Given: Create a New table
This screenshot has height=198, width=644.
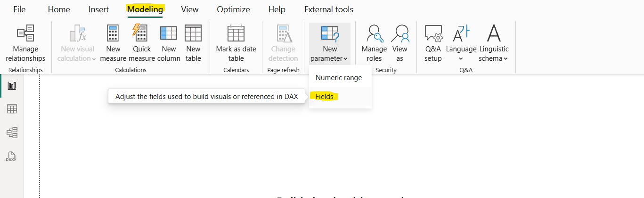Looking at the screenshot, I should [x=193, y=44].
